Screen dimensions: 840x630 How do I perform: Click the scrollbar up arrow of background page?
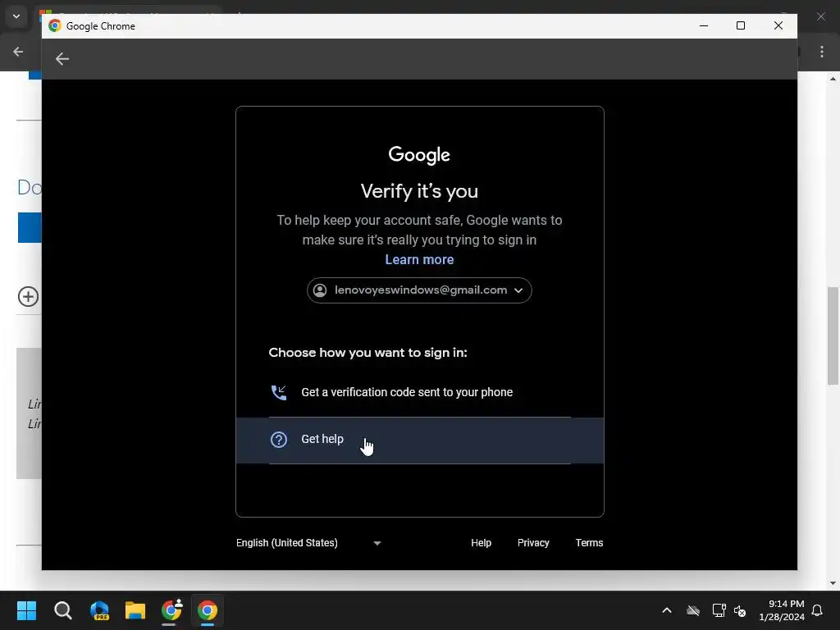(833, 79)
